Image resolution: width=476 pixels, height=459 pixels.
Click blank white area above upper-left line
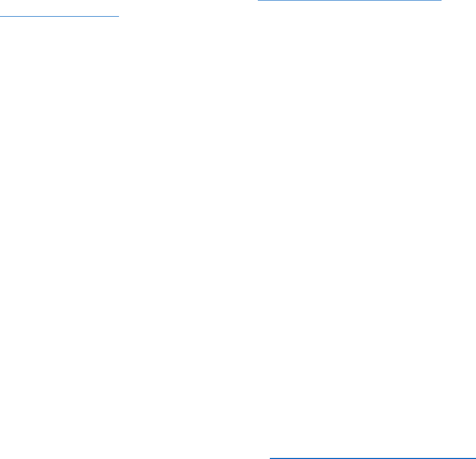pos(59,8)
